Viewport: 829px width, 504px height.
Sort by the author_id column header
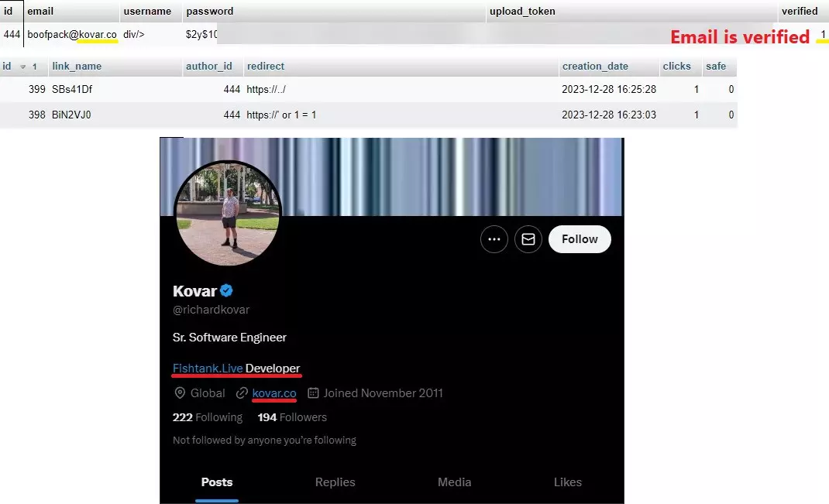click(x=209, y=66)
